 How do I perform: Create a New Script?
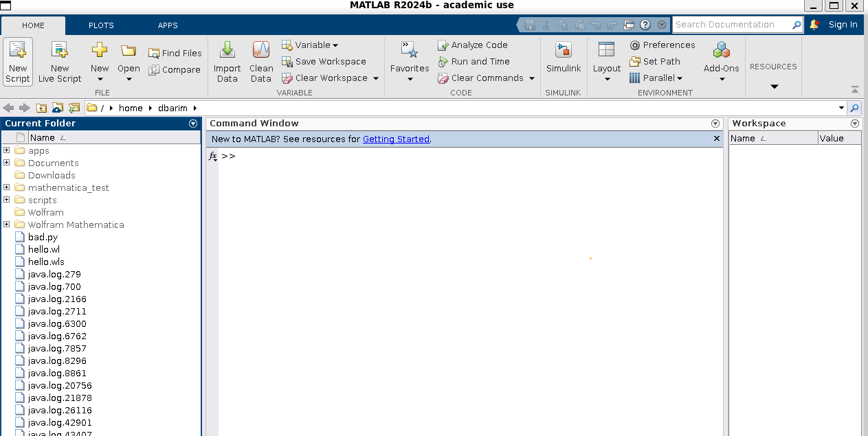tap(18, 62)
